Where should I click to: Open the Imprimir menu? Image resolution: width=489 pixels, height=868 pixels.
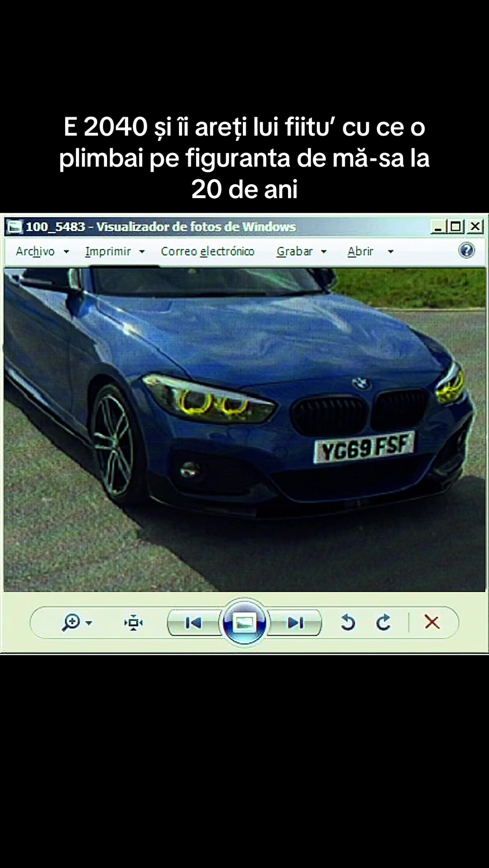click(x=108, y=251)
